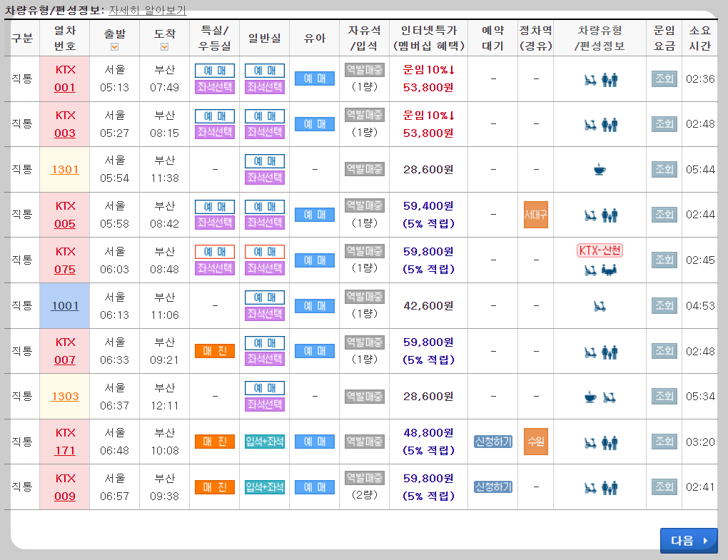The height and width of the screenshot is (560, 728).
Task: Click the meeting seat icon in KTX 075 row
Action: point(609,269)
